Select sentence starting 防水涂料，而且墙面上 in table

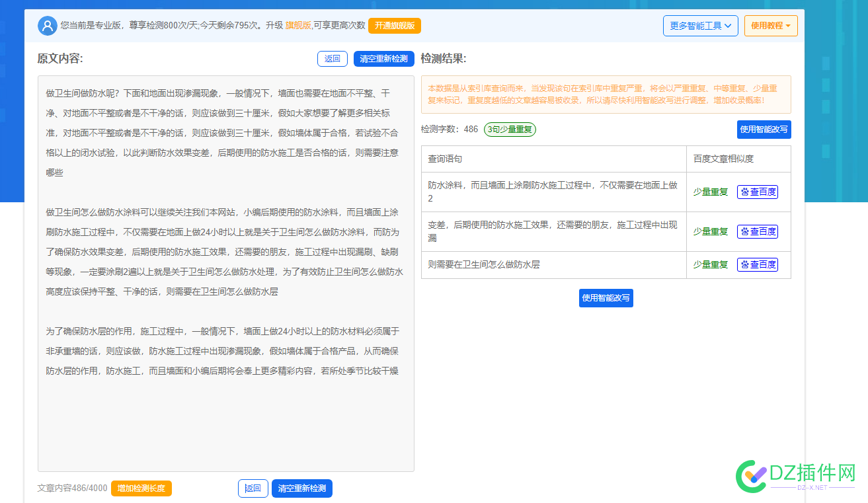(x=553, y=192)
